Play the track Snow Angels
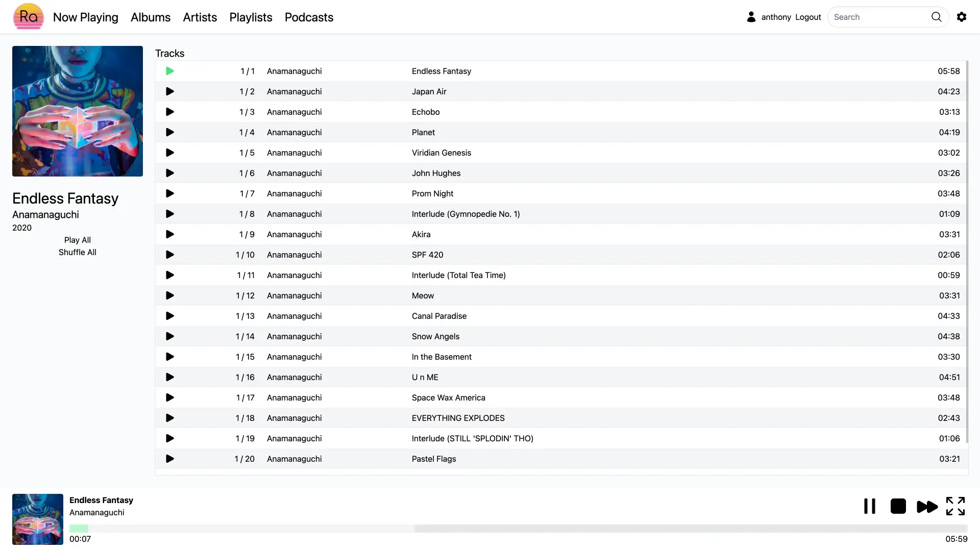Viewport: 980px width, 551px height. (170, 336)
